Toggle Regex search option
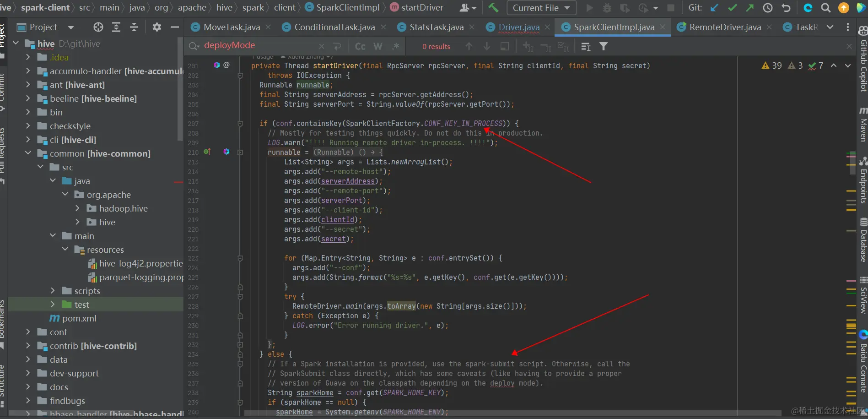 396,46
